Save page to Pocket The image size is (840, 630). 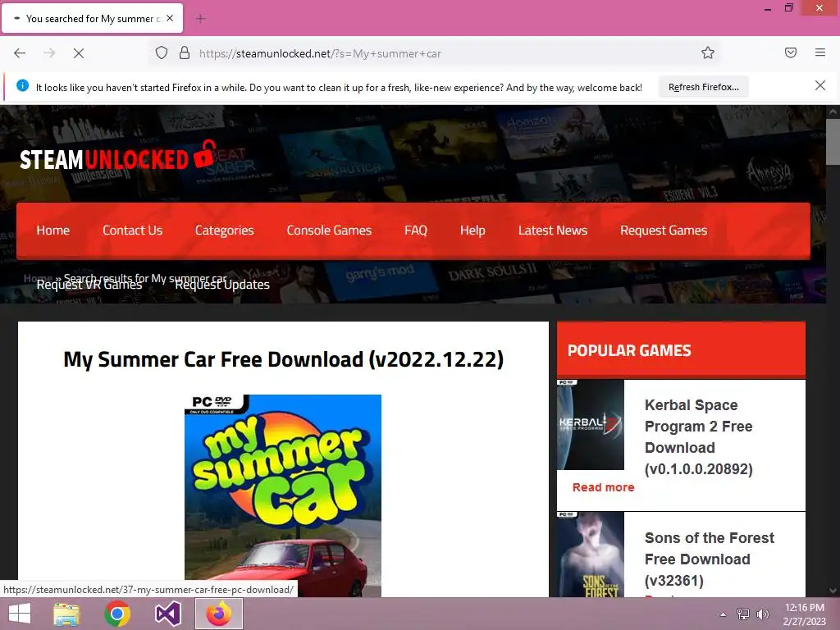click(791, 52)
